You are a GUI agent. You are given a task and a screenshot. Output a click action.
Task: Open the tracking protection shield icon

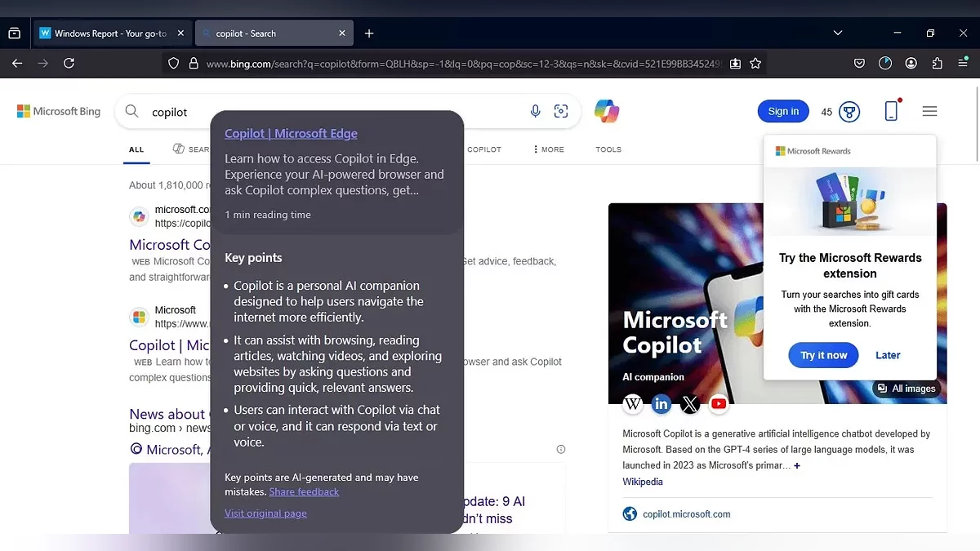173,63
